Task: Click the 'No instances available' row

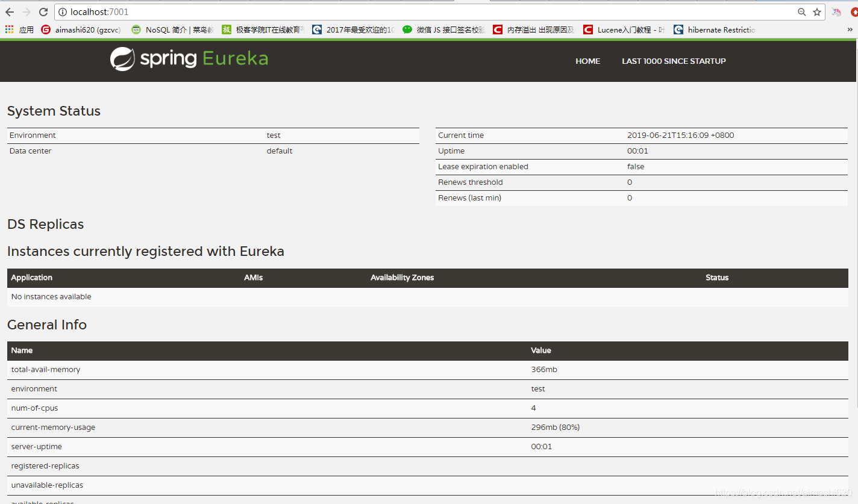Action: pyautogui.click(x=428, y=297)
